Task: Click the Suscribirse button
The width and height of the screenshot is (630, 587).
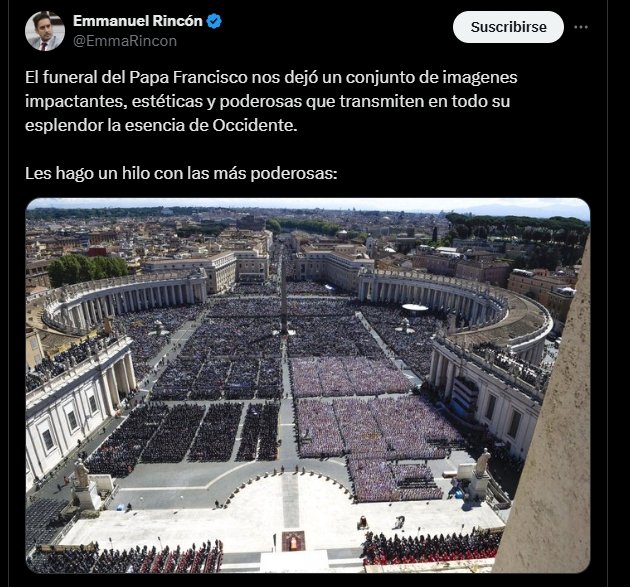Action: click(508, 27)
